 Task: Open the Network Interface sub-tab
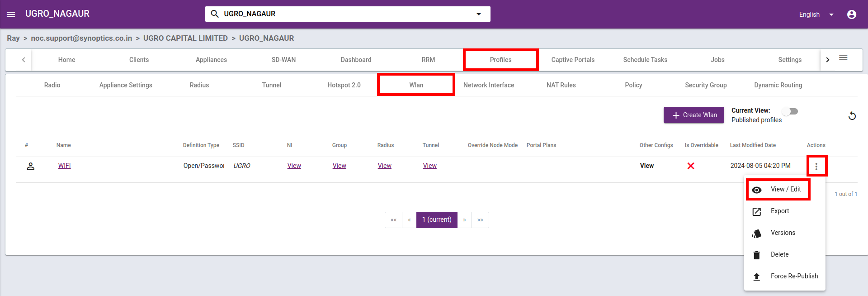pos(489,85)
